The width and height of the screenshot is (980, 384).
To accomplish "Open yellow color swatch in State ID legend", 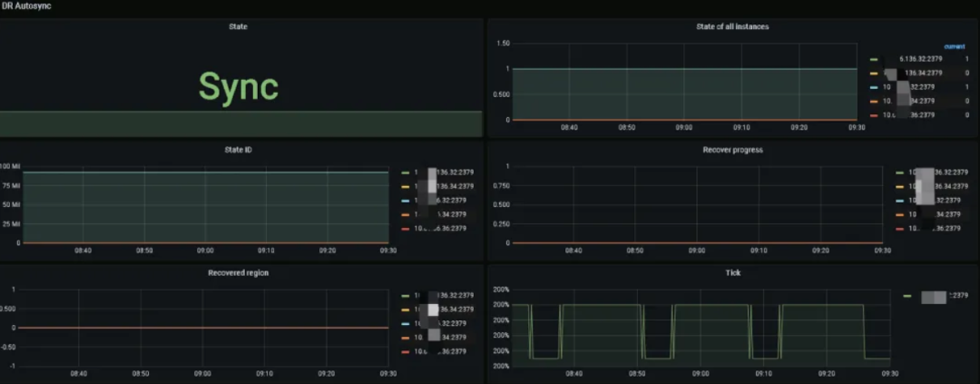I will click(x=405, y=186).
